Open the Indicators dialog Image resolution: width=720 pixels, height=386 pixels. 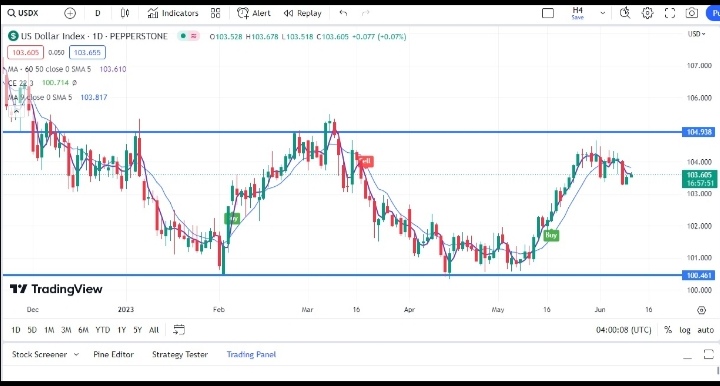(173, 13)
